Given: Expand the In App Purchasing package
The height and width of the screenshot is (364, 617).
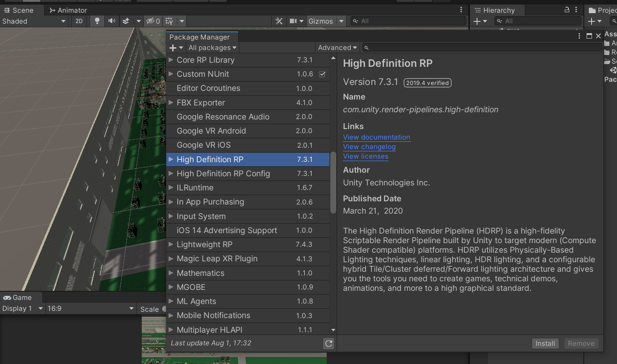Looking at the screenshot, I should pos(171,202).
